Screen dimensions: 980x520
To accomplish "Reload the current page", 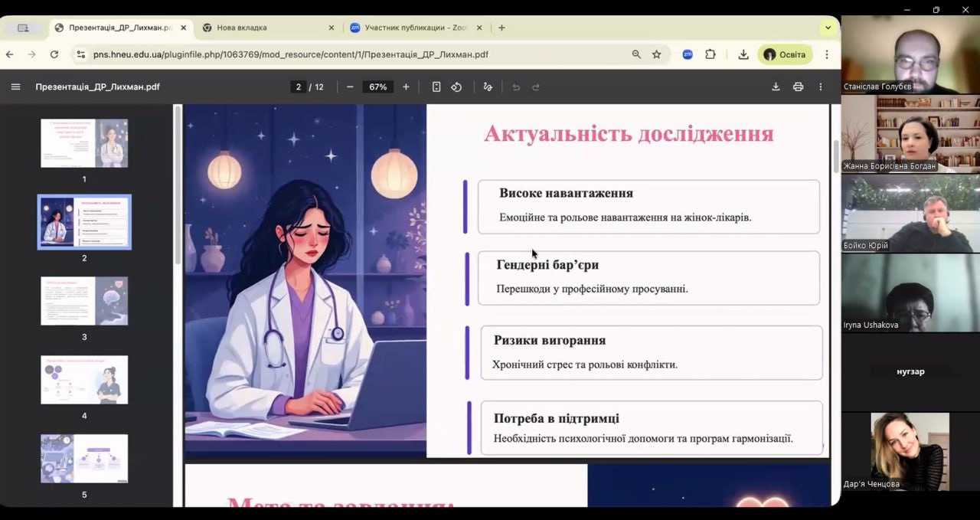I will coord(54,54).
